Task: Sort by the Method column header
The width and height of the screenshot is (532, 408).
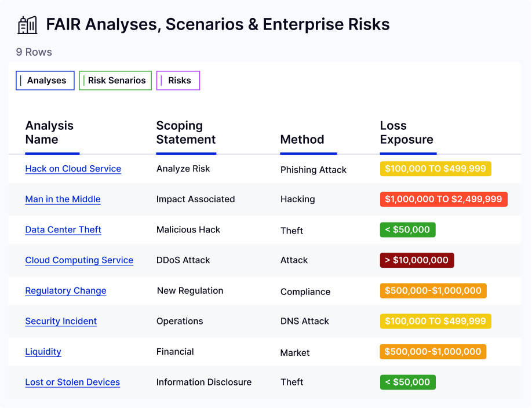Action: tap(303, 140)
